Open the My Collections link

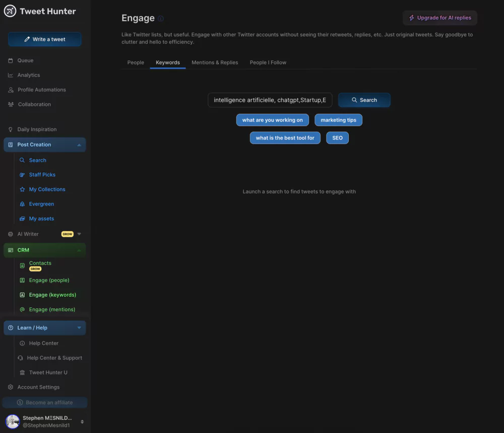point(47,190)
